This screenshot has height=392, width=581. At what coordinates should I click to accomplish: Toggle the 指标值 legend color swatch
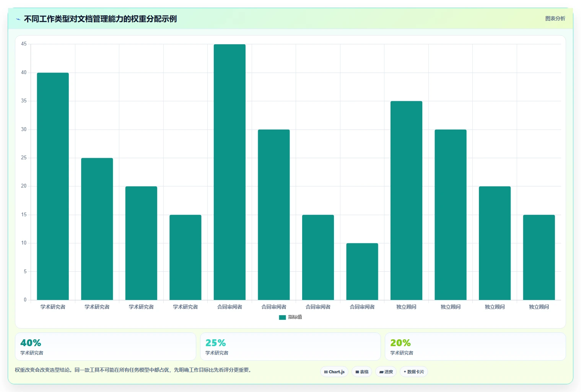[282, 317]
